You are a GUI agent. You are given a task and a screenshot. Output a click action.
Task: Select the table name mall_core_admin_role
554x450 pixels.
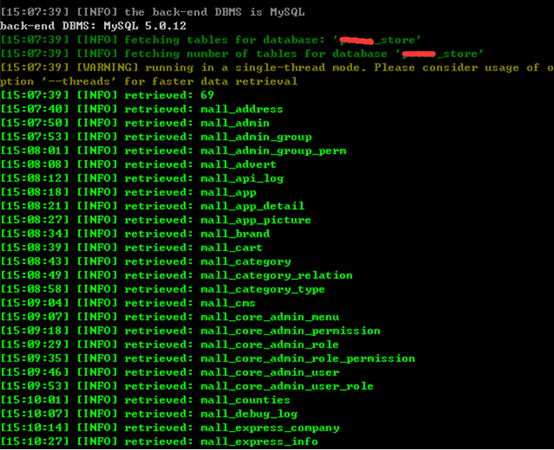[270, 345]
